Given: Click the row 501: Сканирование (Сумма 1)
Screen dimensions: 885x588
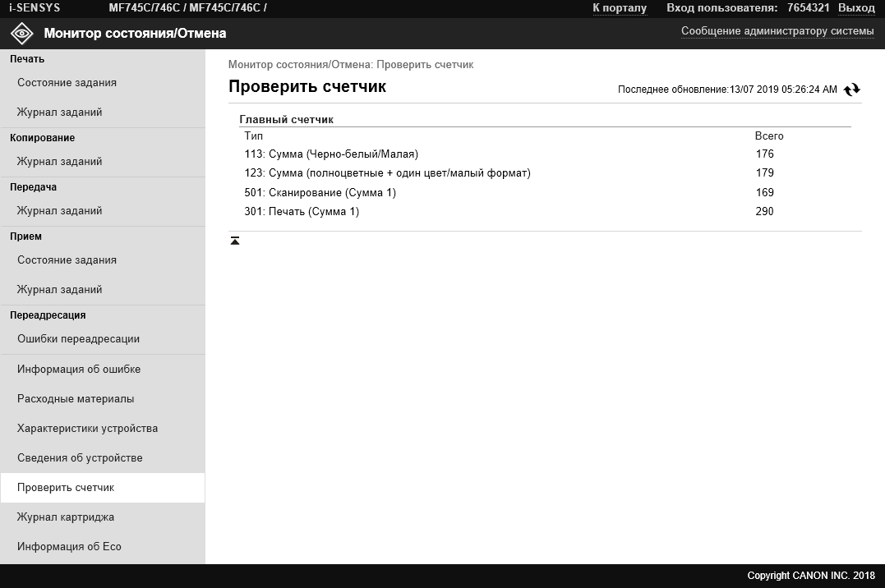Looking at the screenshot, I should [545, 192].
